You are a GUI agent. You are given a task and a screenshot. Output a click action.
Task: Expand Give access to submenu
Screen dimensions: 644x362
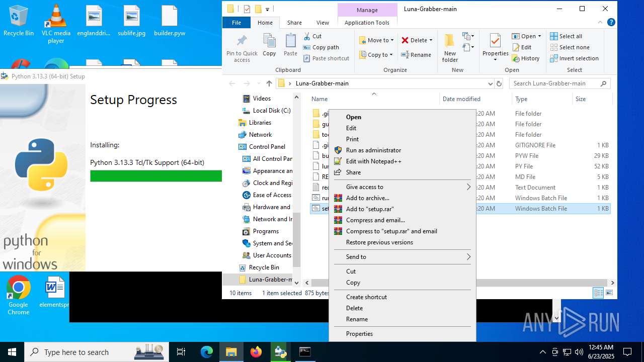tap(403, 187)
